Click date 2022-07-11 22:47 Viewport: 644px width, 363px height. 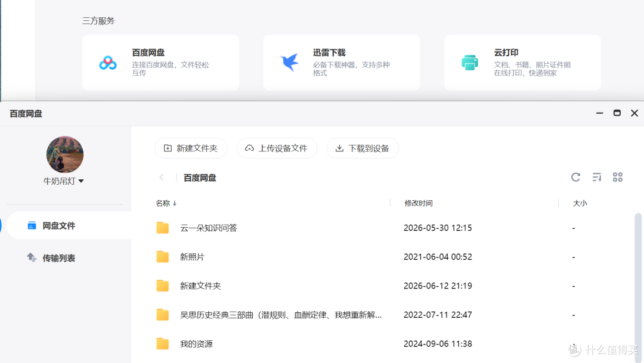point(438,315)
